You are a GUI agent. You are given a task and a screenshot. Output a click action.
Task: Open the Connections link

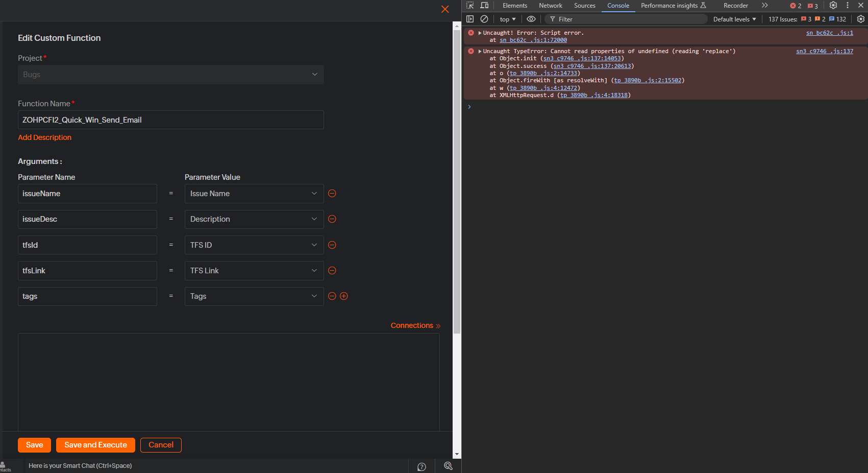coord(415,325)
